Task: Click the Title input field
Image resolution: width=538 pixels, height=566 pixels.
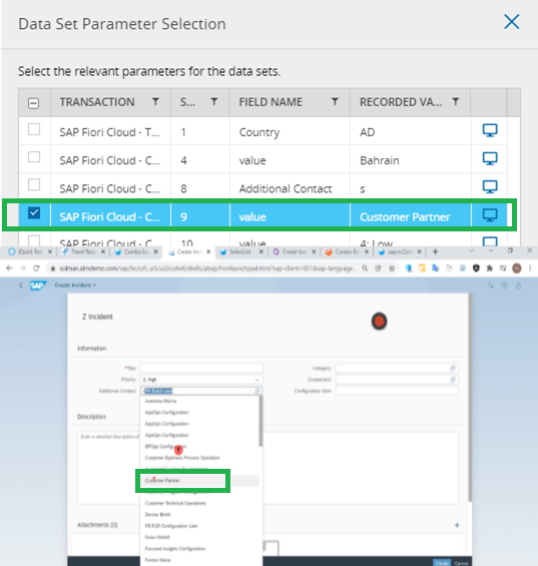Action: pyautogui.click(x=201, y=368)
